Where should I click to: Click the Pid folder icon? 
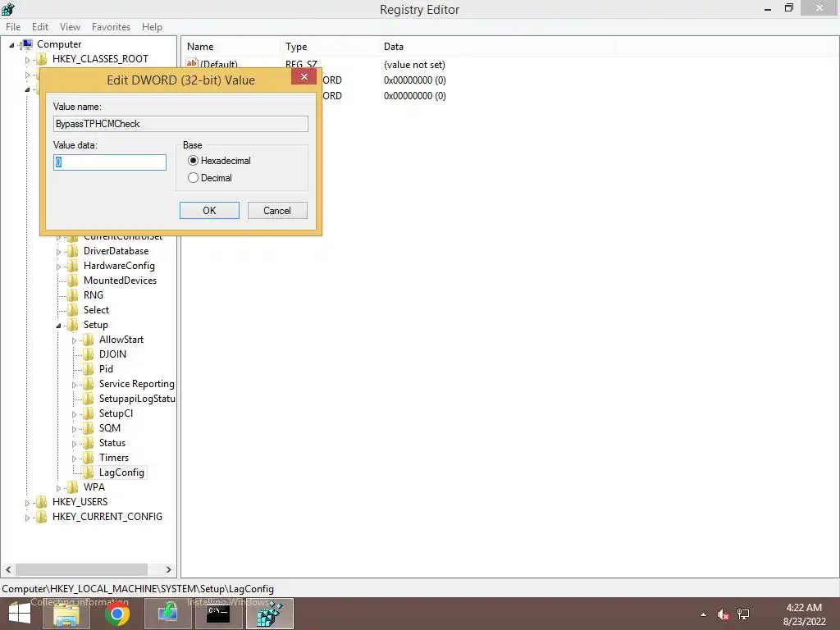(88, 368)
